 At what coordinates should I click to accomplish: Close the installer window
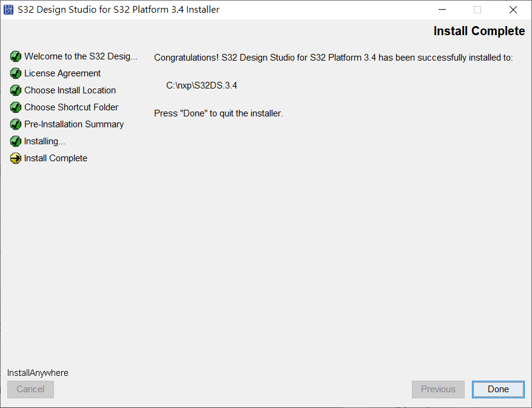click(513, 10)
